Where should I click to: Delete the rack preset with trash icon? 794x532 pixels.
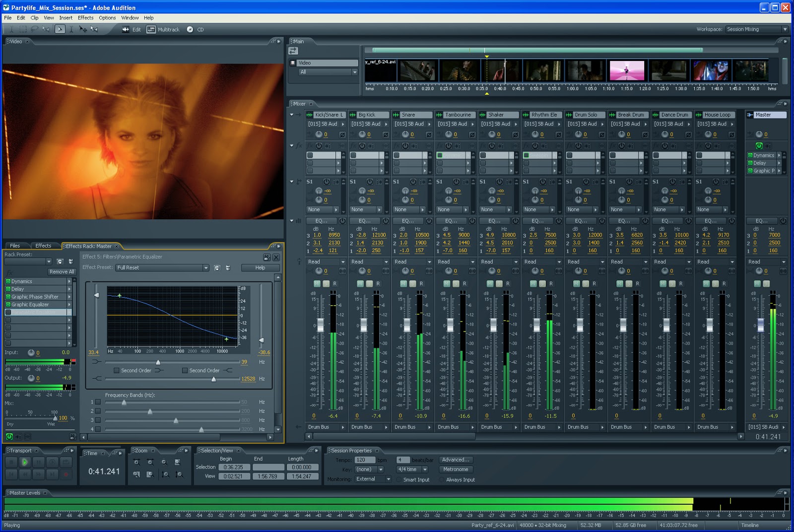(x=70, y=262)
